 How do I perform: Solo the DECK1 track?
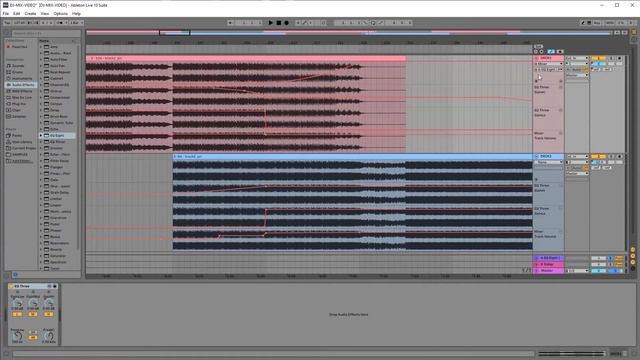(611, 58)
